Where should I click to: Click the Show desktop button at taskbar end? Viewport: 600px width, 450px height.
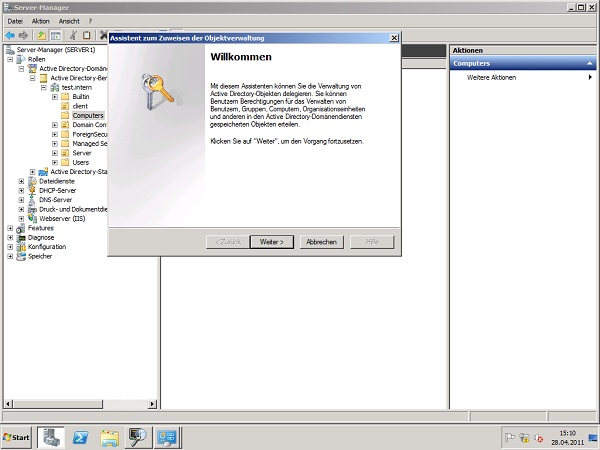pyautogui.click(x=593, y=437)
